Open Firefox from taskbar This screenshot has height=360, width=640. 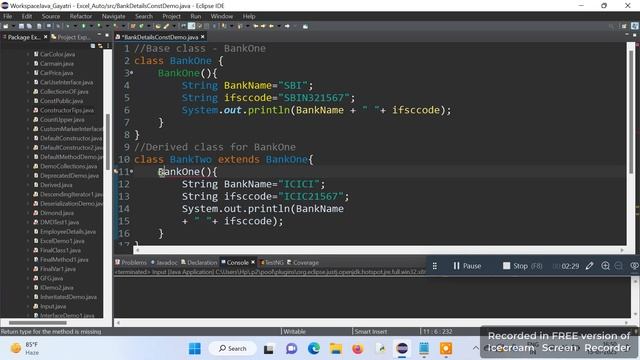[358, 348]
